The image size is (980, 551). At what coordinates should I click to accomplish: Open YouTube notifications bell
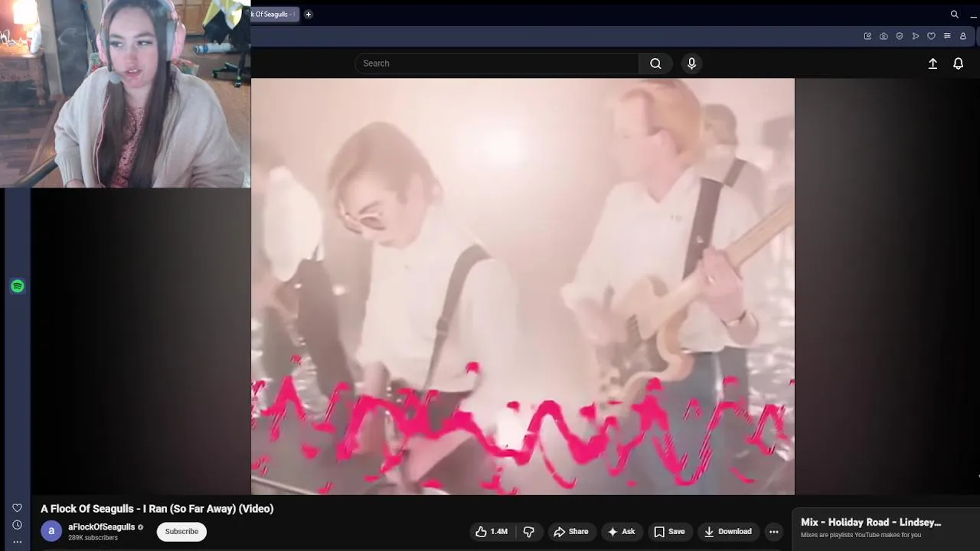[x=958, y=64]
